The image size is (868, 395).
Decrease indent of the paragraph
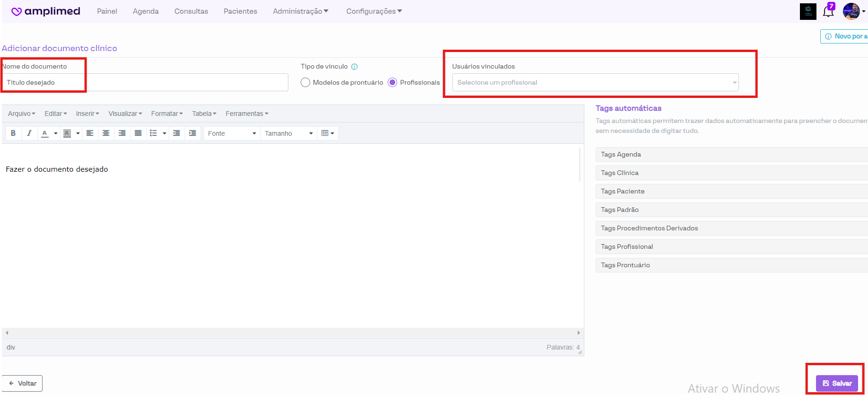[x=176, y=133]
